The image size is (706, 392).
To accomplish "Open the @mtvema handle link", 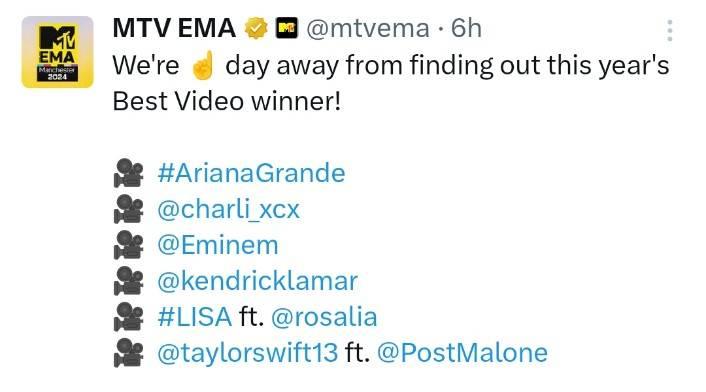I will tap(368, 29).
